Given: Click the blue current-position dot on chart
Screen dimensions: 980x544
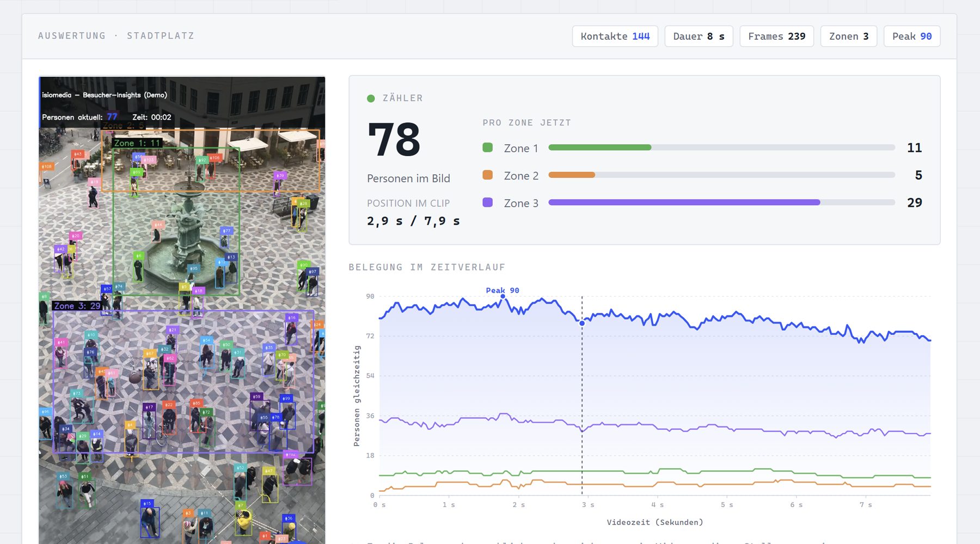Looking at the screenshot, I should [582, 323].
